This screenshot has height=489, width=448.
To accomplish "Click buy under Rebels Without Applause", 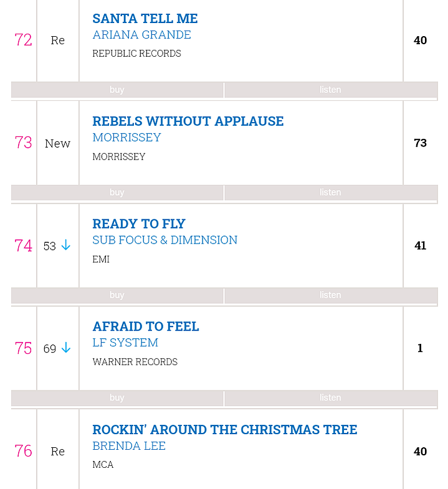I will tap(117, 192).
